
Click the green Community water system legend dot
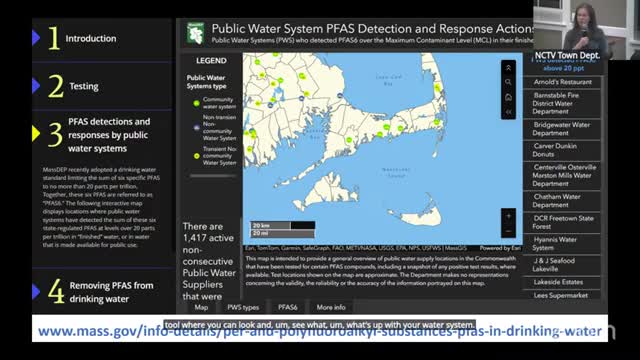point(196,103)
